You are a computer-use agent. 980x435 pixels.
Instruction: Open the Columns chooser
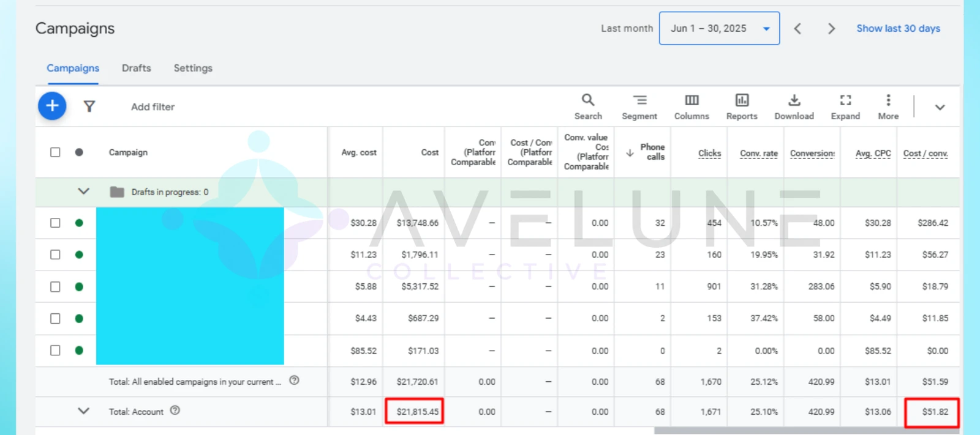(692, 106)
